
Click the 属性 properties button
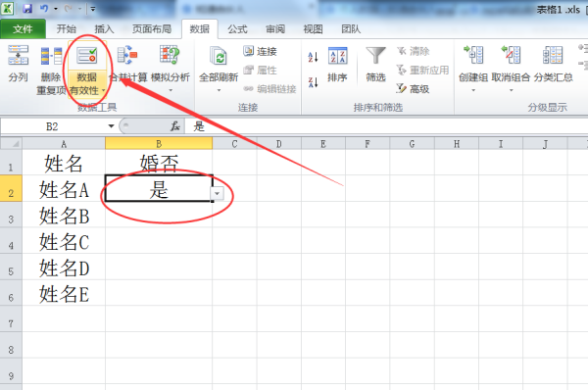click(x=260, y=70)
